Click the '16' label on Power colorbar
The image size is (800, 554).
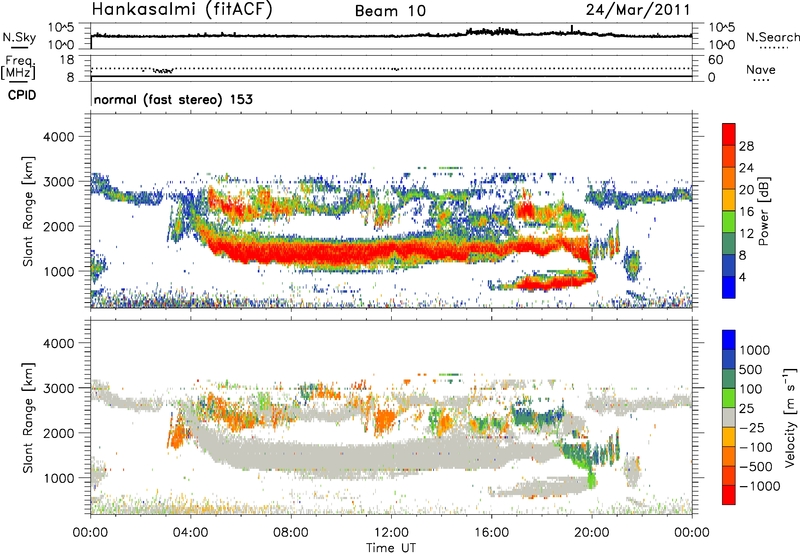[746, 212]
